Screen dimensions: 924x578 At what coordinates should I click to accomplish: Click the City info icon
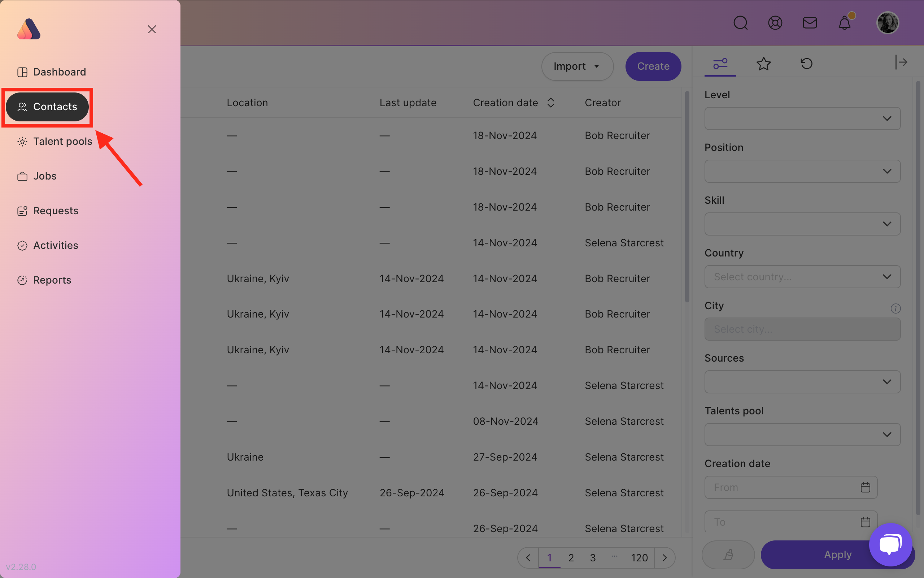click(895, 308)
